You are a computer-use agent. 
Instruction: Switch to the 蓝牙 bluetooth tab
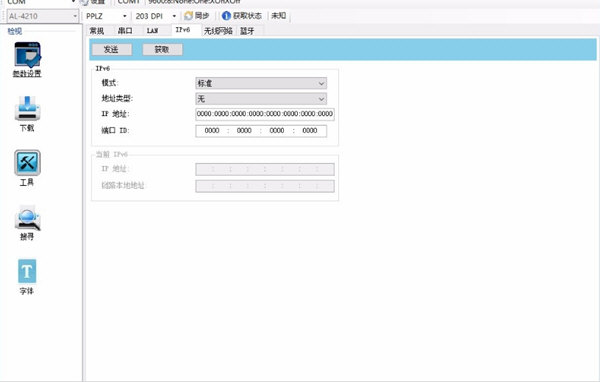[x=247, y=31]
